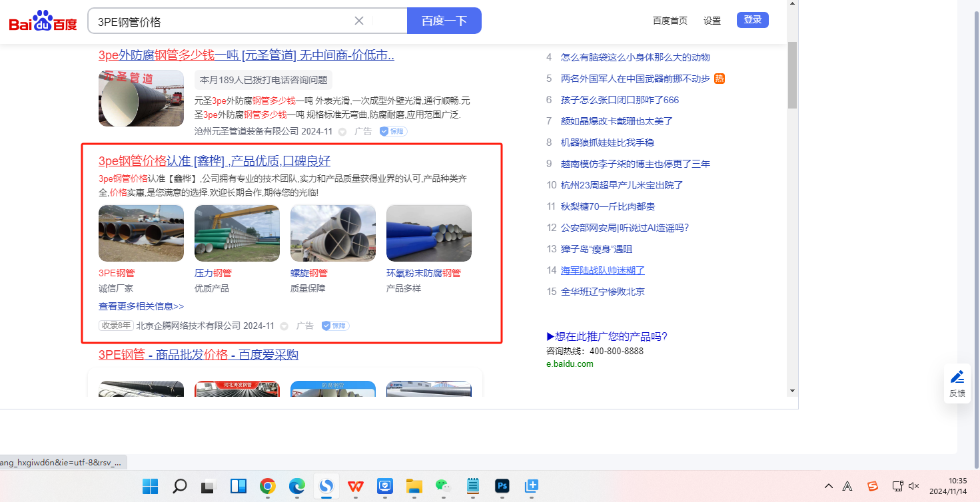Open the 环氧粉末防腐钢管 caption link
980x502 pixels.
424,273
